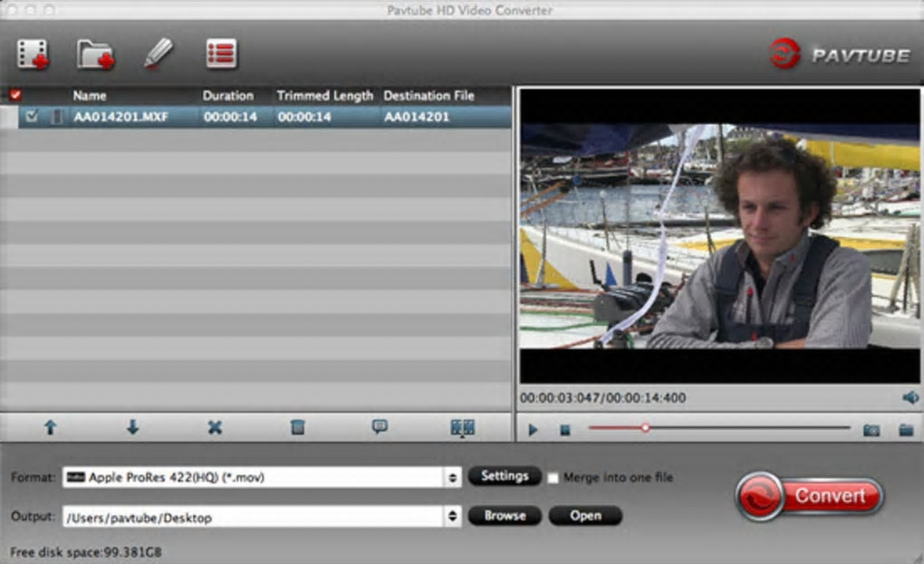Select the AA014201.MXF file name
This screenshot has height=564, width=924.
tap(120, 117)
